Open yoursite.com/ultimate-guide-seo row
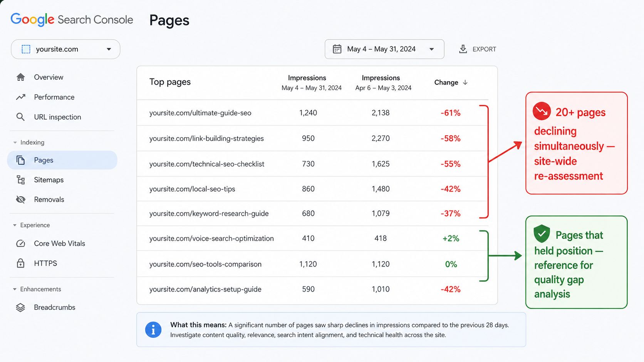 312,113
